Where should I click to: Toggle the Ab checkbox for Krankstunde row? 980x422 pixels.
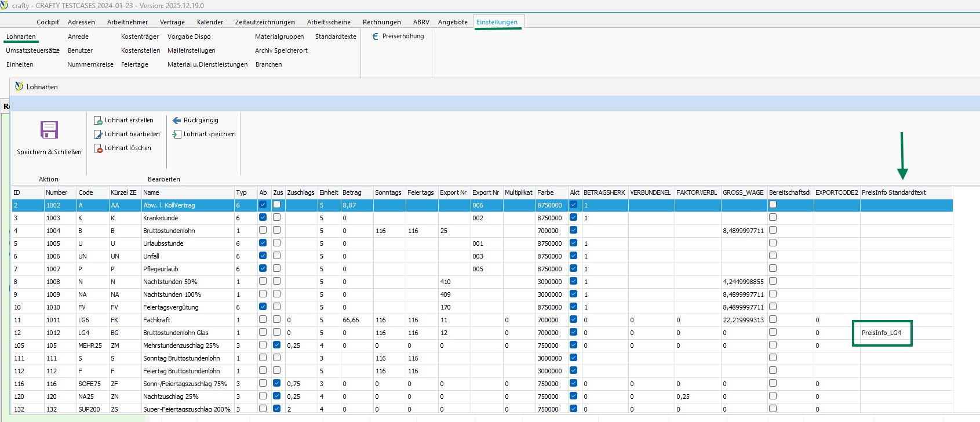(x=263, y=217)
